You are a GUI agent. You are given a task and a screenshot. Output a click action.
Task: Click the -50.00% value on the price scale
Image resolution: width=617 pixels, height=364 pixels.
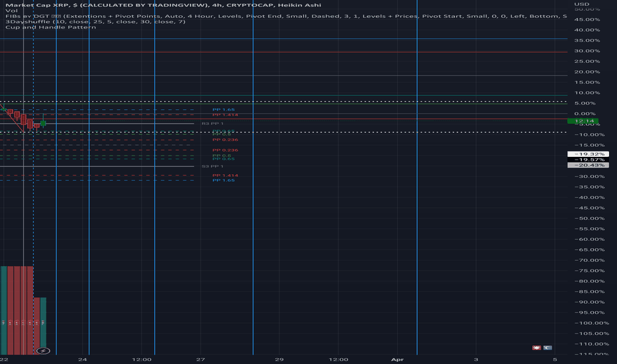coord(588,218)
